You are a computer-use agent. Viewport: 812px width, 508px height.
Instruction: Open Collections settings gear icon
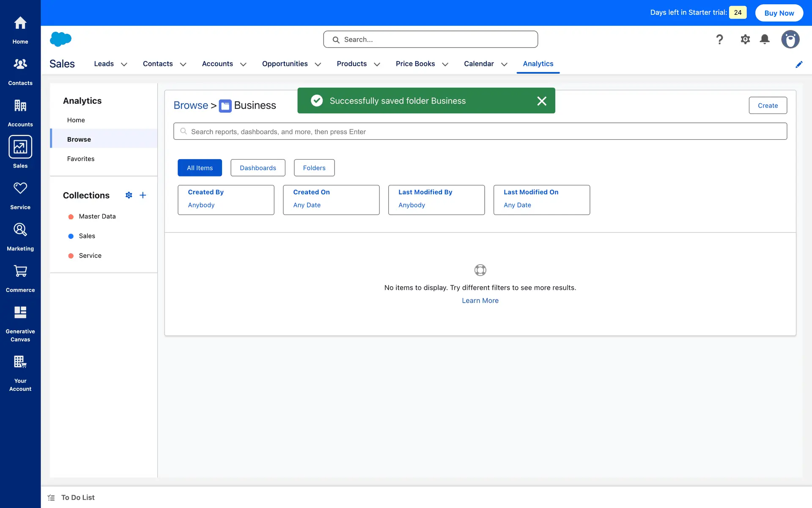point(129,195)
